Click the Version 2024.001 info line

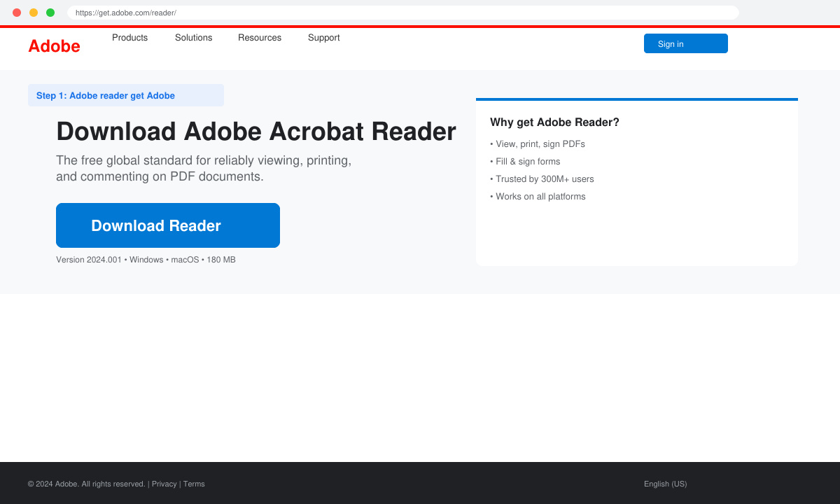click(x=146, y=260)
